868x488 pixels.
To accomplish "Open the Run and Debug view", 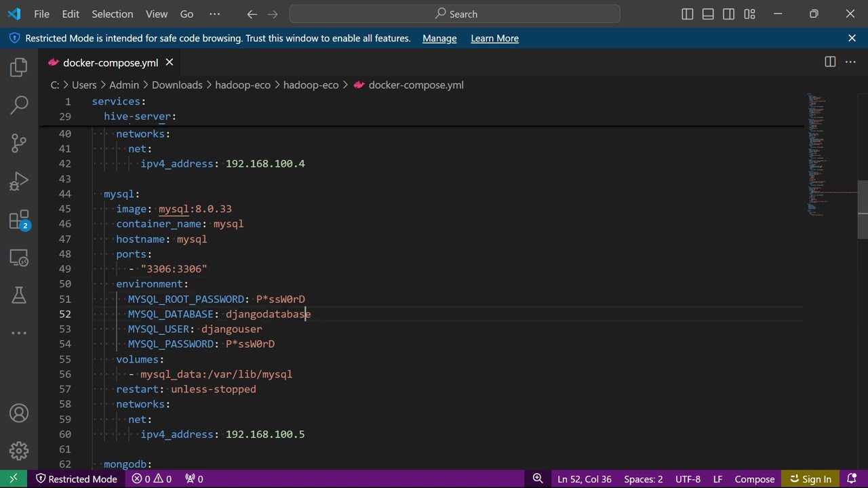I will 19,182.
